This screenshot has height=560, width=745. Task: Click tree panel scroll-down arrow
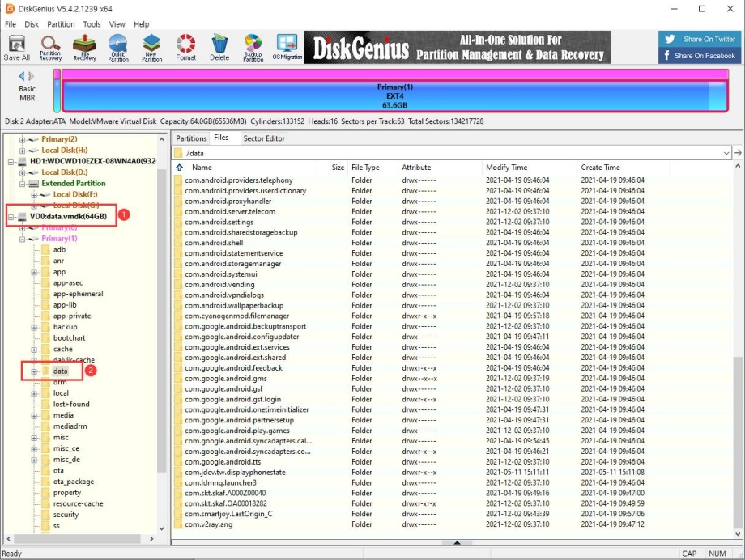tap(161, 528)
